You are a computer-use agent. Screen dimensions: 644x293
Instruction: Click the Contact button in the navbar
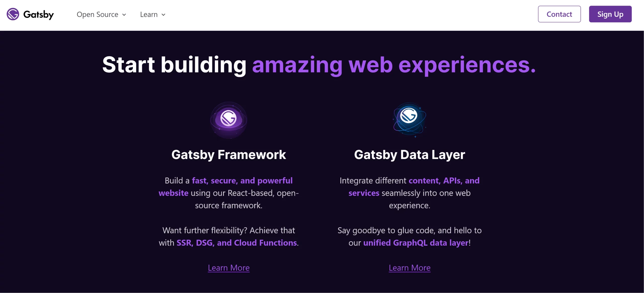(559, 14)
